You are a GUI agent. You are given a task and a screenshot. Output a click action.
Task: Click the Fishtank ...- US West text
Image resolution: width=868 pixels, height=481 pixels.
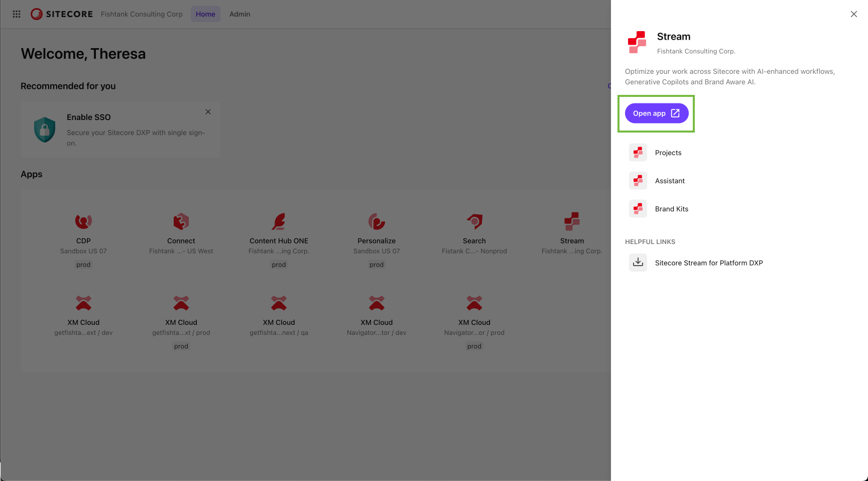pos(181,251)
